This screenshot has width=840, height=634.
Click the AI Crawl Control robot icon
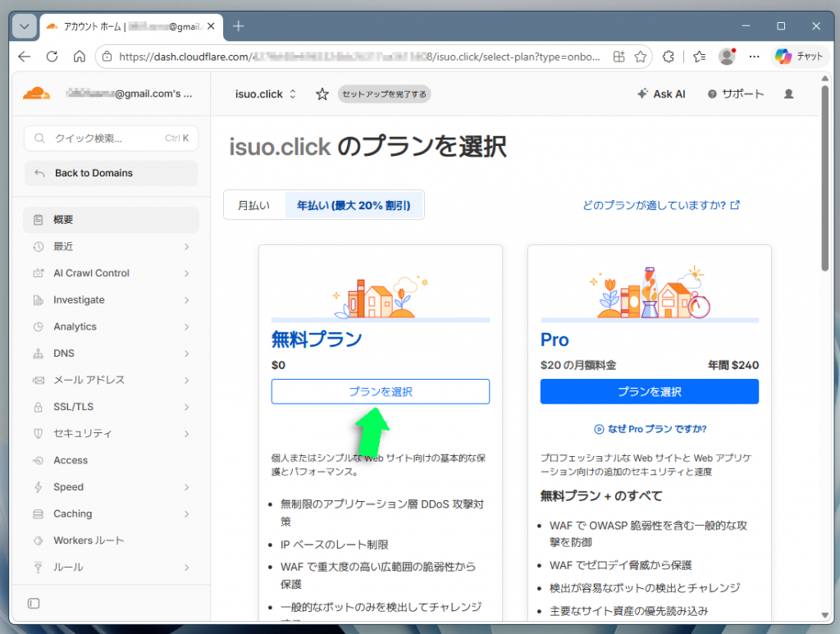click(38, 273)
